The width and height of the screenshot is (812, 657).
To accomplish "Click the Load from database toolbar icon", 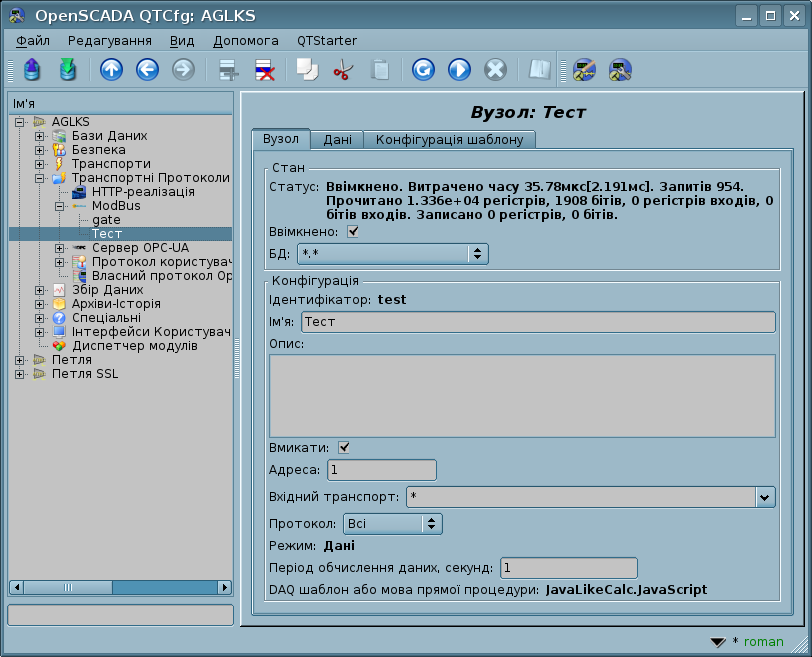I will coord(32,70).
